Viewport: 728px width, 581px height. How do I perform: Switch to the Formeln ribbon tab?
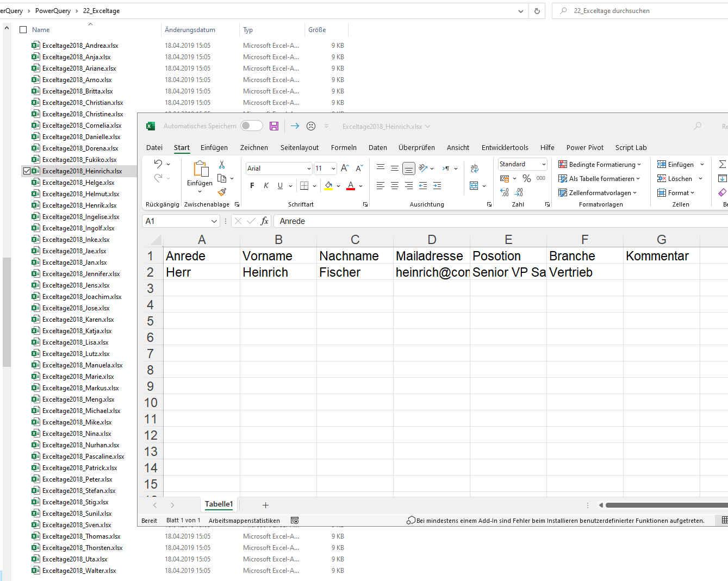[344, 148]
